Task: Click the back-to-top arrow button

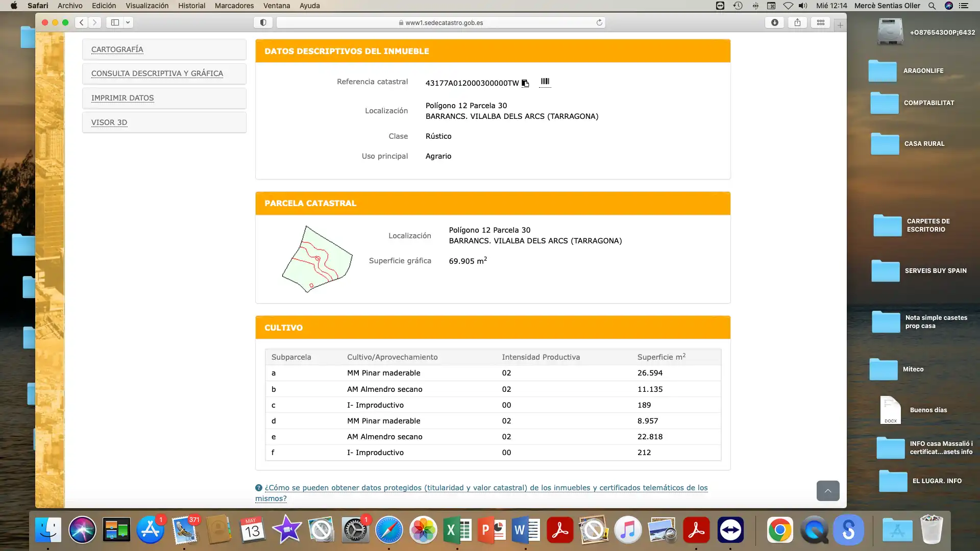Action: pos(828,491)
